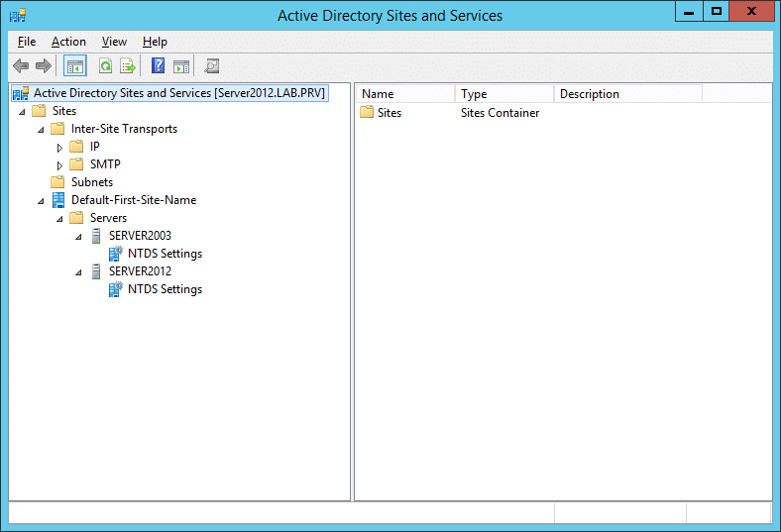This screenshot has width=781, height=532.
Task: Select the SERVER2003 label
Action: [x=140, y=236]
